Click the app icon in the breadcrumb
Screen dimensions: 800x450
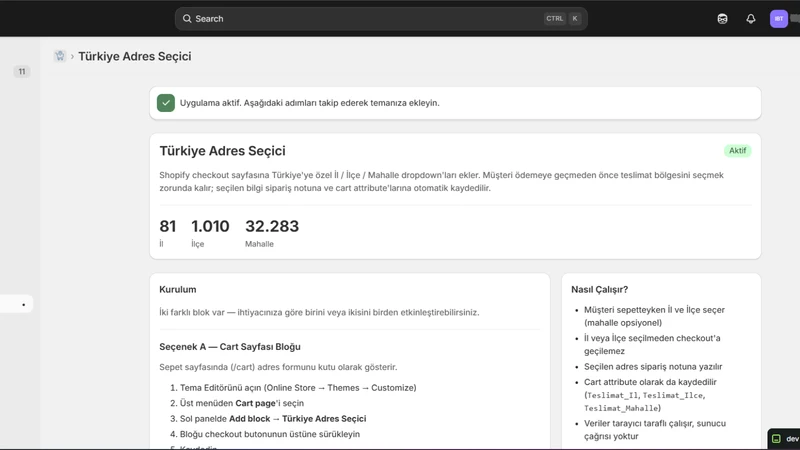pos(60,56)
